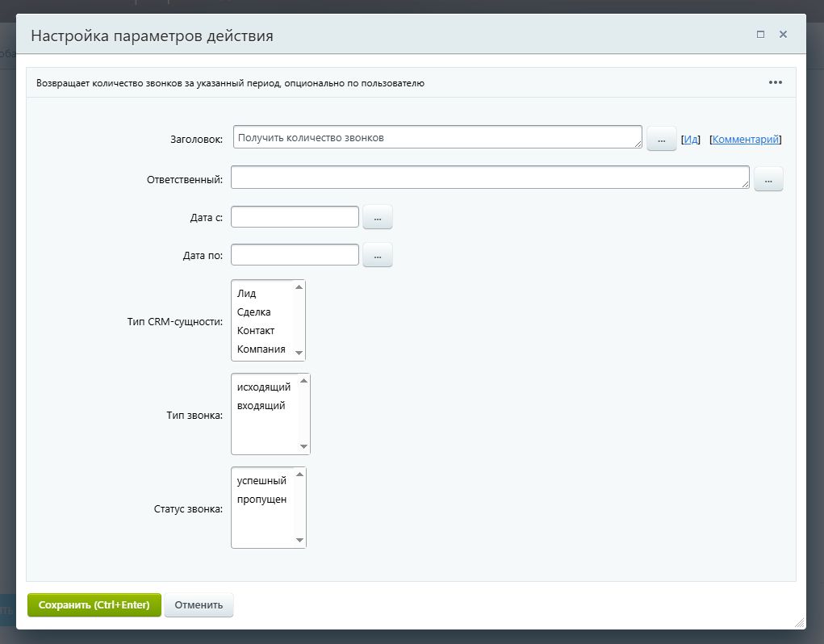The width and height of the screenshot is (824, 644).
Task: Open the value selector beside the Заголовок field
Action: 661,138
